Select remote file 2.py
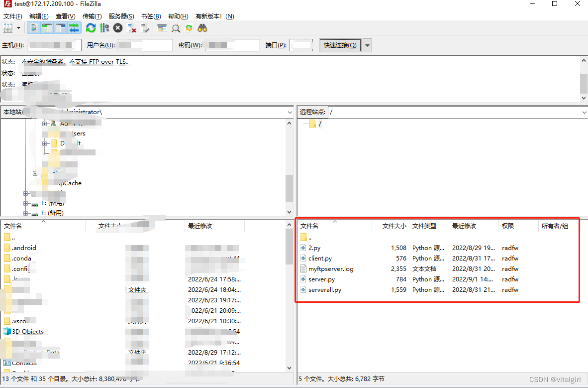Image resolution: width=588 pixels, height=388 pixels. point(314,248)
